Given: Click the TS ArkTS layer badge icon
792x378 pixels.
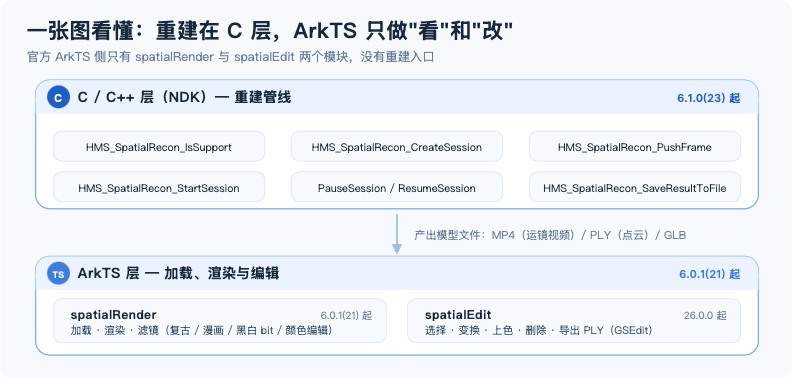Looking at the screenshot, I should click(58, 274).
